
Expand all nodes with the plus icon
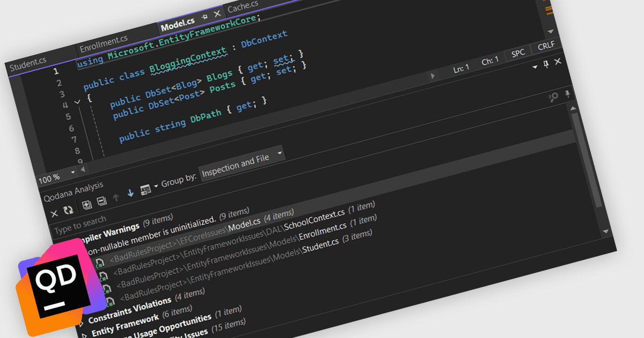pyautogui.click(x=86, y=206)
